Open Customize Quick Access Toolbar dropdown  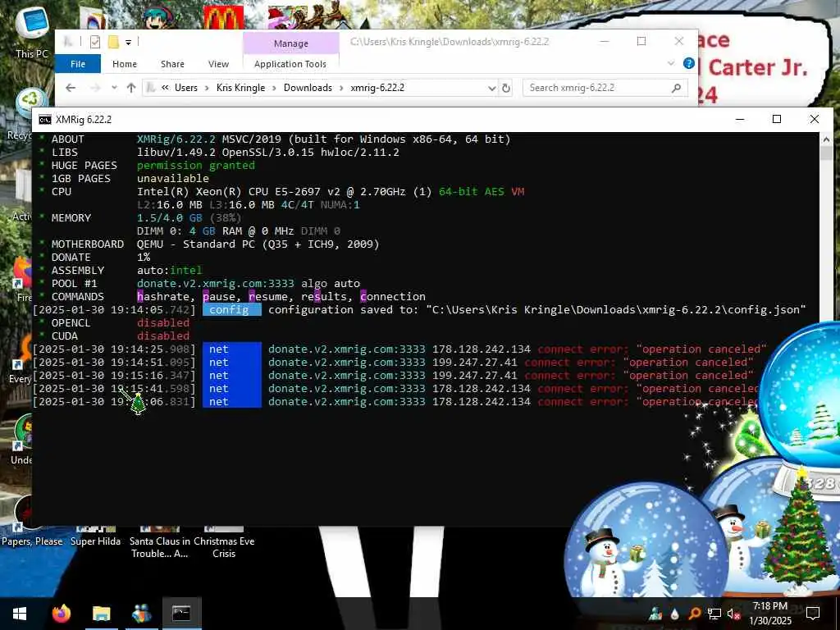pyautogui.click(x=129, y=42)
